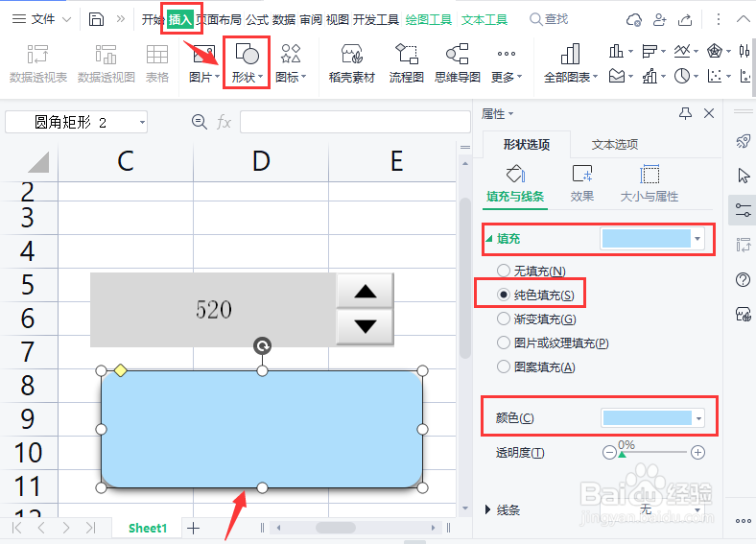Viewport: 756px width, 544px height.
Task: Select 无填充(N) option
Action: (532, 271)
